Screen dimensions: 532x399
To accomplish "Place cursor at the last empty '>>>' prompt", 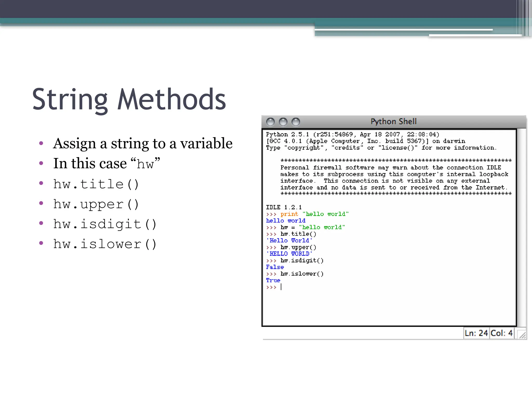I will [x=281, y=287].
